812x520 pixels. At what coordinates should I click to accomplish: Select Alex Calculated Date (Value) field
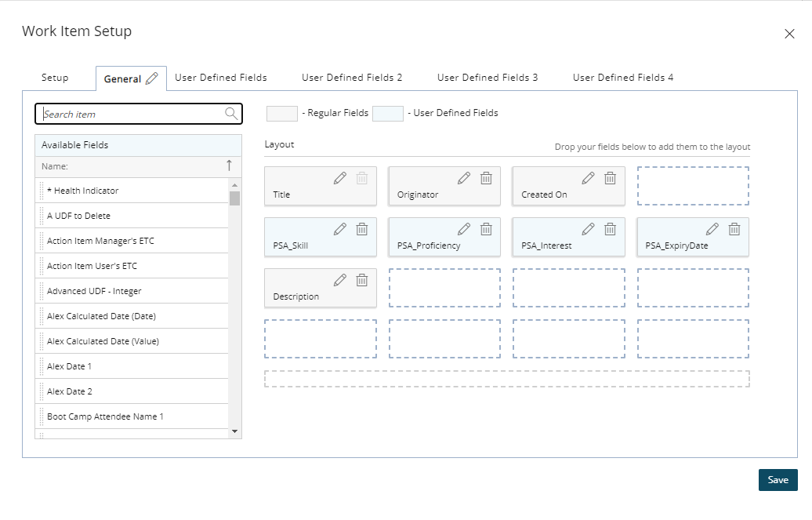[x=132, y=342]
